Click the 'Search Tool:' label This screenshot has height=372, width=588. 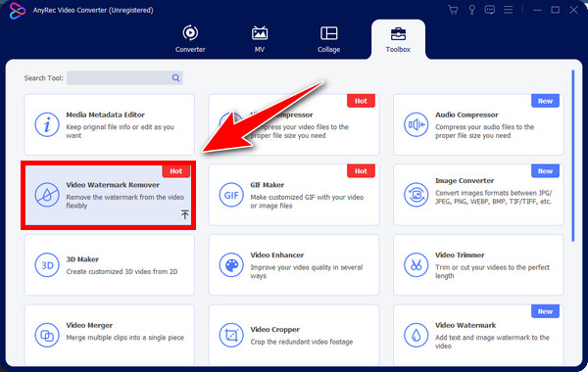coord(43,78)
